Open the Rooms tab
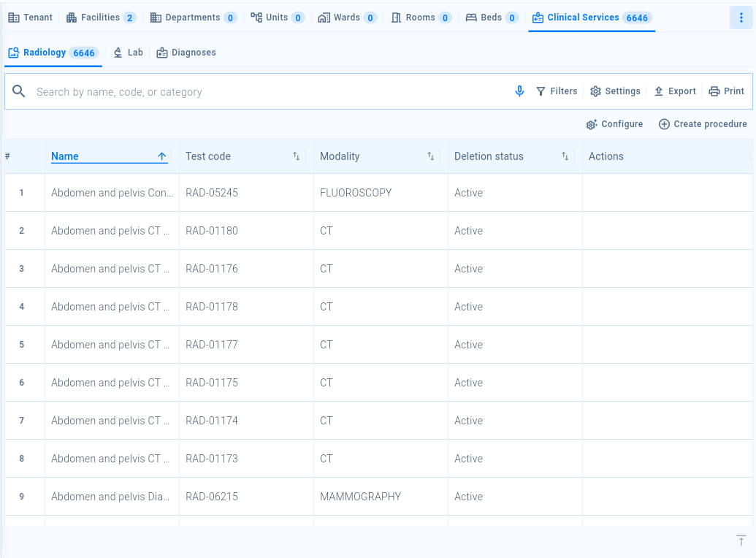 click(421, 18)
